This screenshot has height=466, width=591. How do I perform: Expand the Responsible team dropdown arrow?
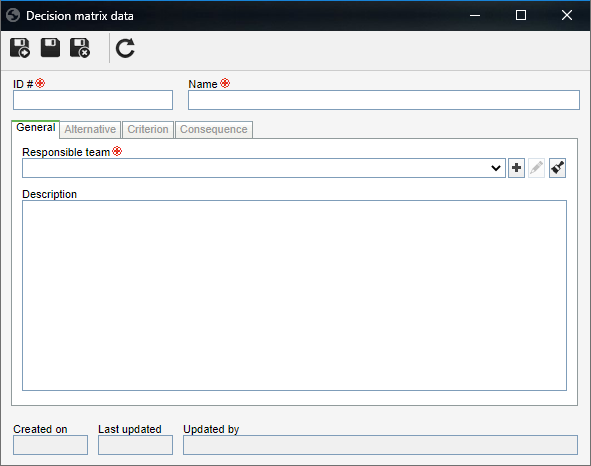[496, 168]
